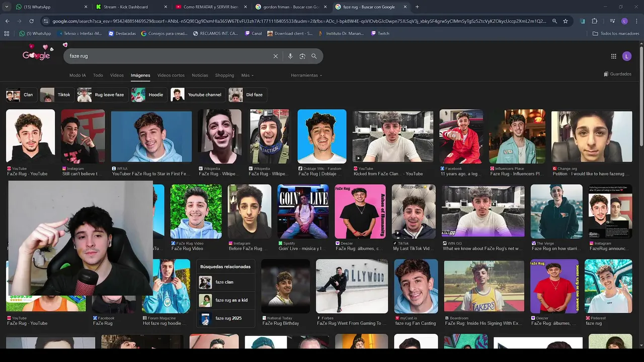Open the Canal bookmark
Image resolution: width=644 pixels, height=362 pixels.
[x=253, y=33]
